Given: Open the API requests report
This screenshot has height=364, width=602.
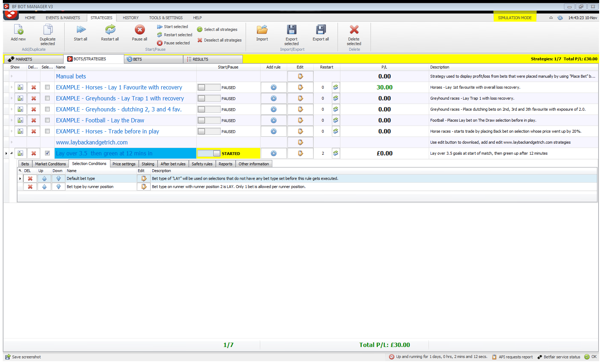Looking at the screenshot, I should (x=512, y=357).
